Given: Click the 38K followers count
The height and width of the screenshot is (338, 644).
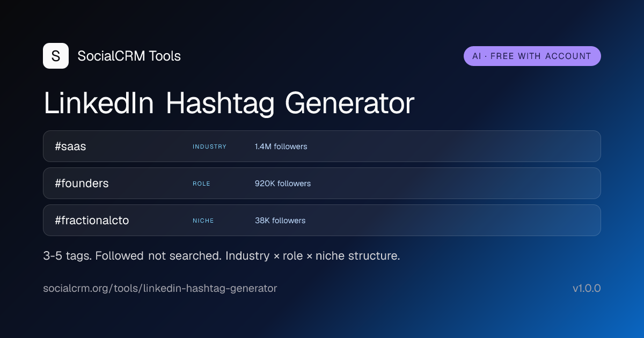Looking at the screenshot, I should [280, 221].
